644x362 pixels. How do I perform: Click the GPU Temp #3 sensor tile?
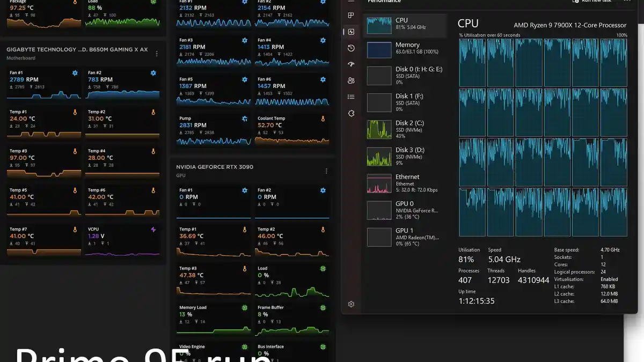(x=213, y=280)
